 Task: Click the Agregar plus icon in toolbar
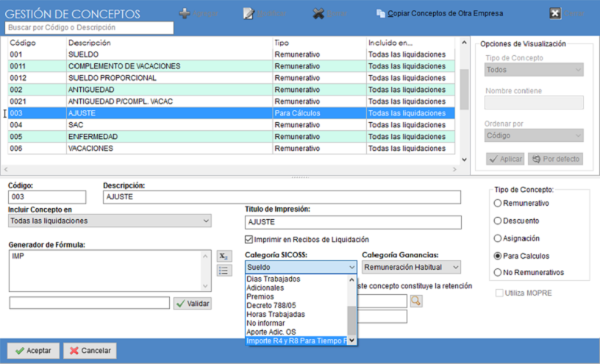pos(185,13)
